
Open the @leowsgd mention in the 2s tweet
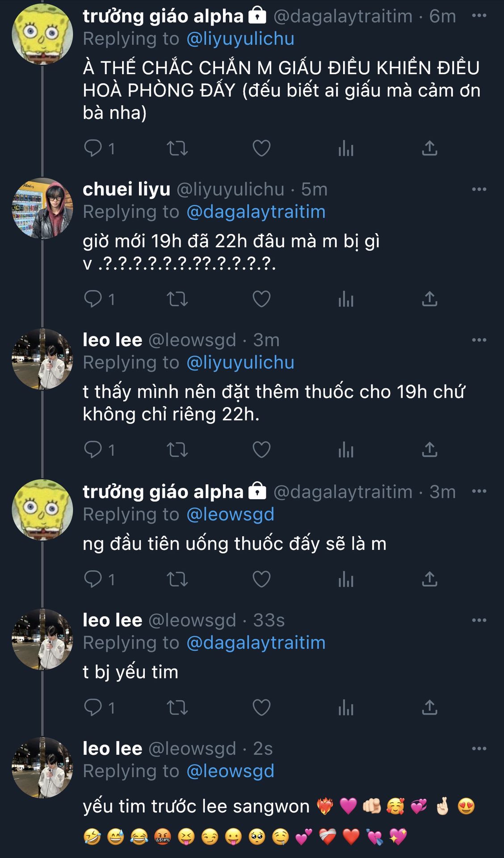(230, 771)
